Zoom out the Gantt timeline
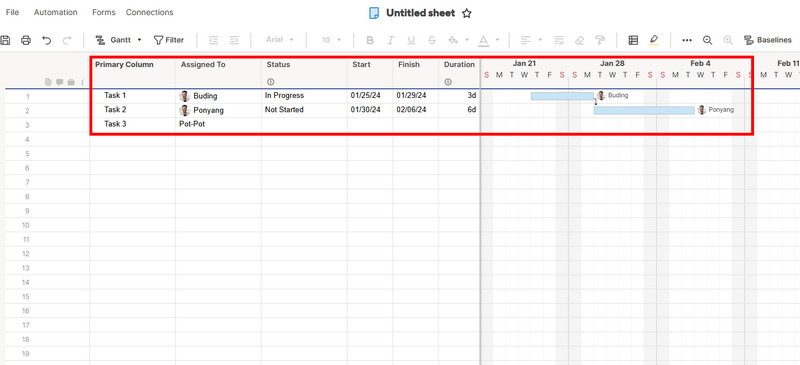Image resolution: width=800 pixels, height=365 pixels. tap(708, 40)
